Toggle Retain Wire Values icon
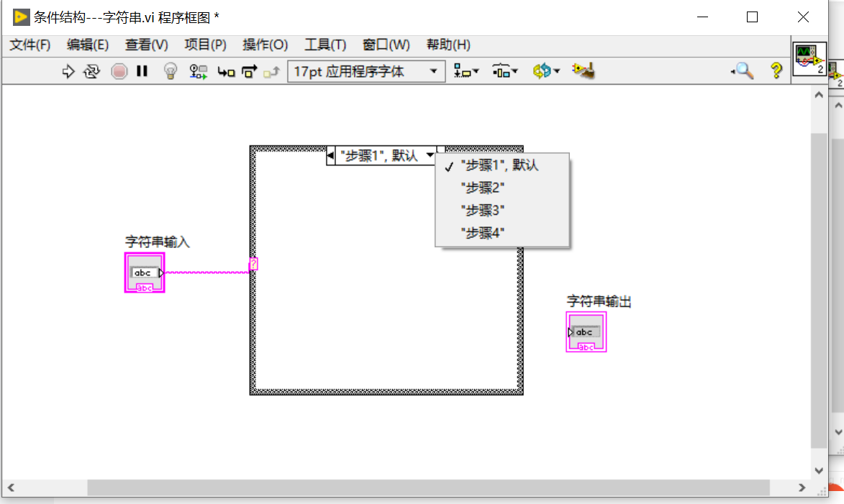The image size is (844, 504). click(x=198, y=71)
